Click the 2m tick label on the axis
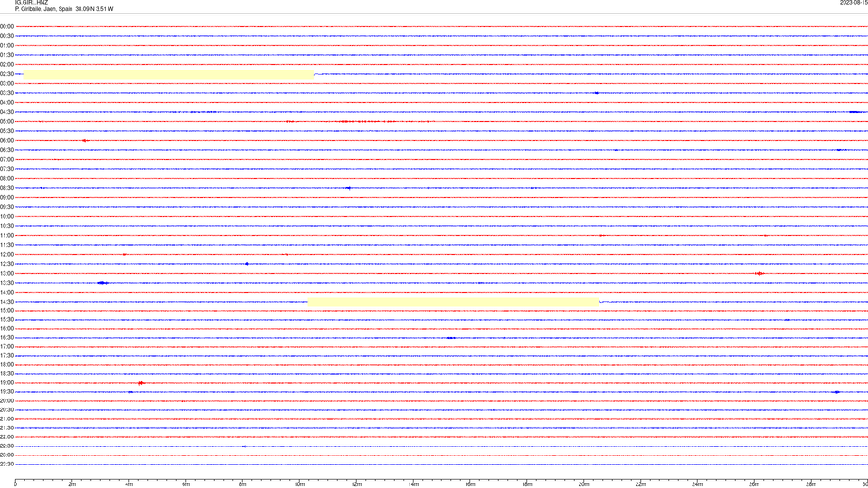Viewport: 868px width, 488px height. 72,484
